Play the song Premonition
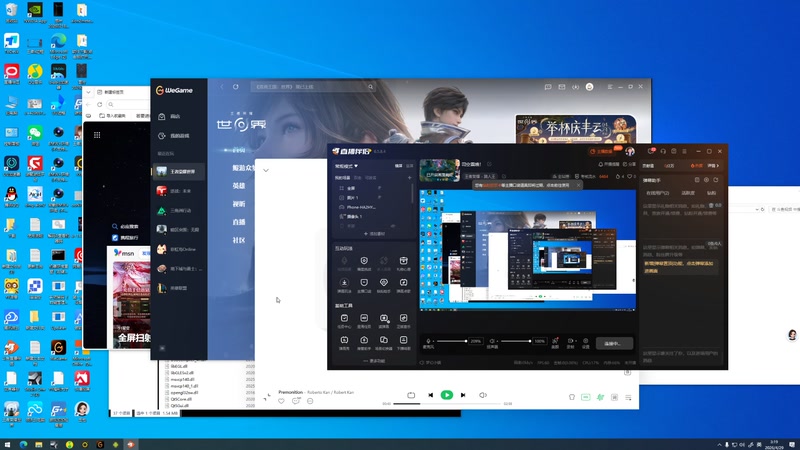Viewport: 800px width, 450px height. click(x=446, y=395)
